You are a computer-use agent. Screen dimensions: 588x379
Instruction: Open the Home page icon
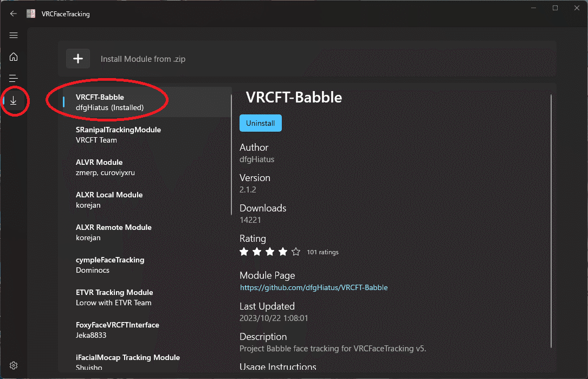14,57
